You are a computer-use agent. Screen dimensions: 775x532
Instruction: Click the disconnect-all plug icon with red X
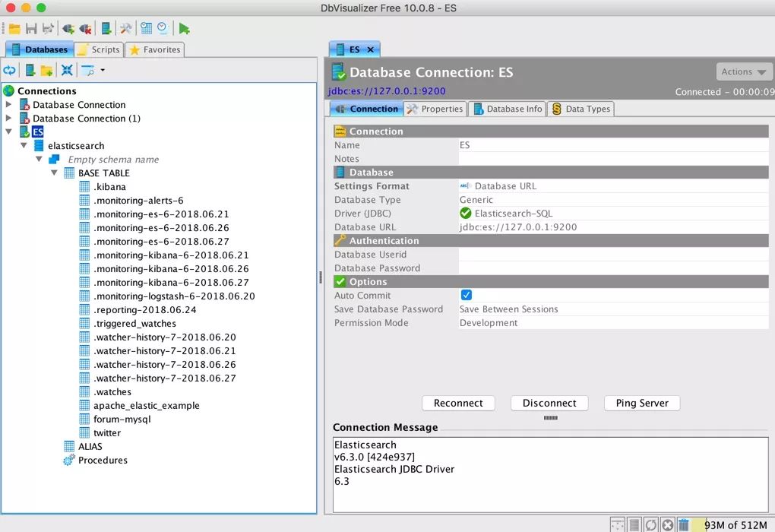[86, 29]
